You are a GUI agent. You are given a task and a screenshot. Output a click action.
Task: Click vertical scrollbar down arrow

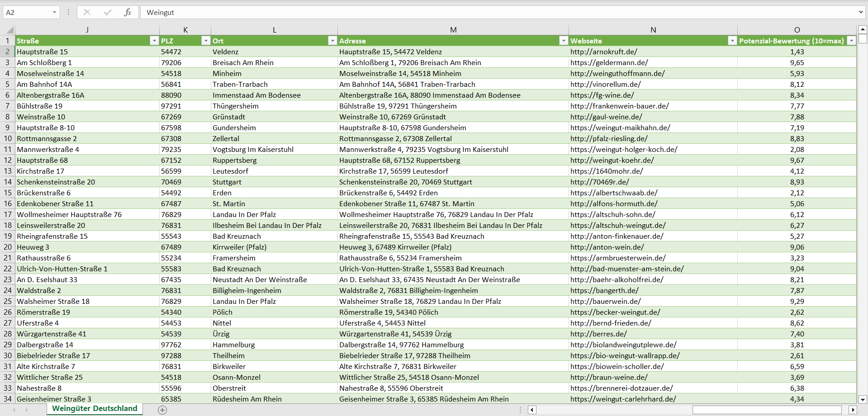point(863,399)
